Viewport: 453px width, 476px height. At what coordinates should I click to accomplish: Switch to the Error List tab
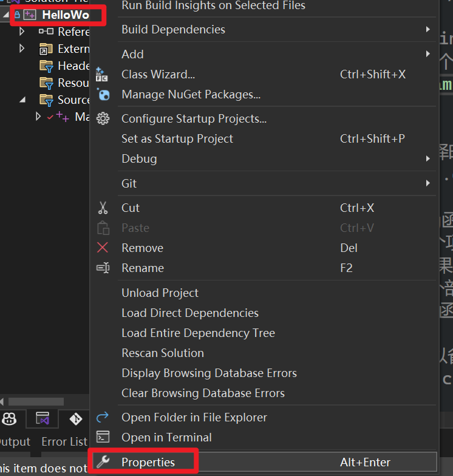tap(64, 442)
